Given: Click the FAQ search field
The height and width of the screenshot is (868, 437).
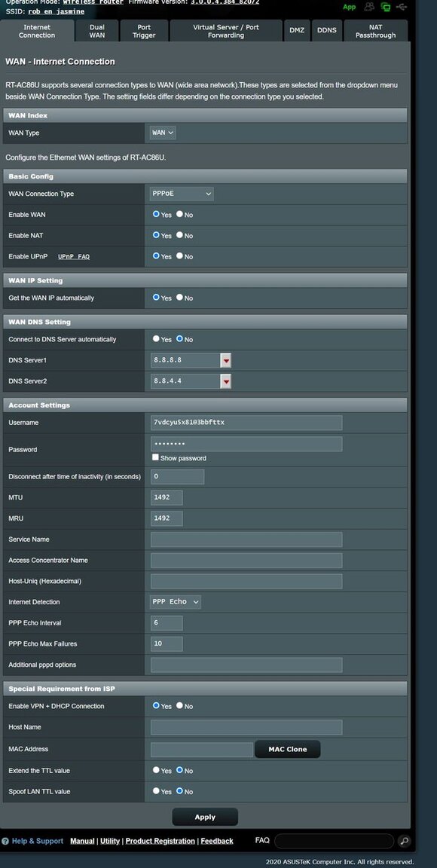Looking at the screenshot, I should 335,842.
